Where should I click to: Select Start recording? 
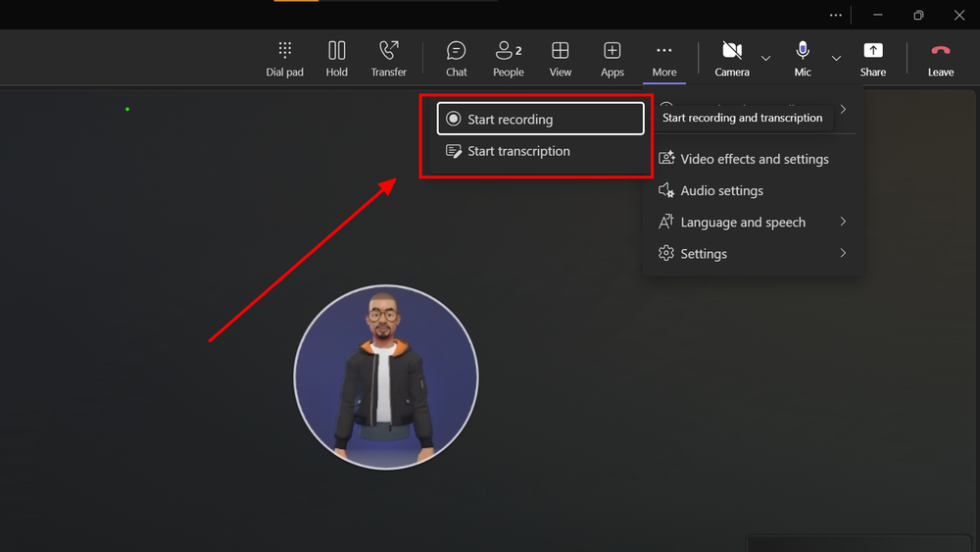tap(540, 120)
